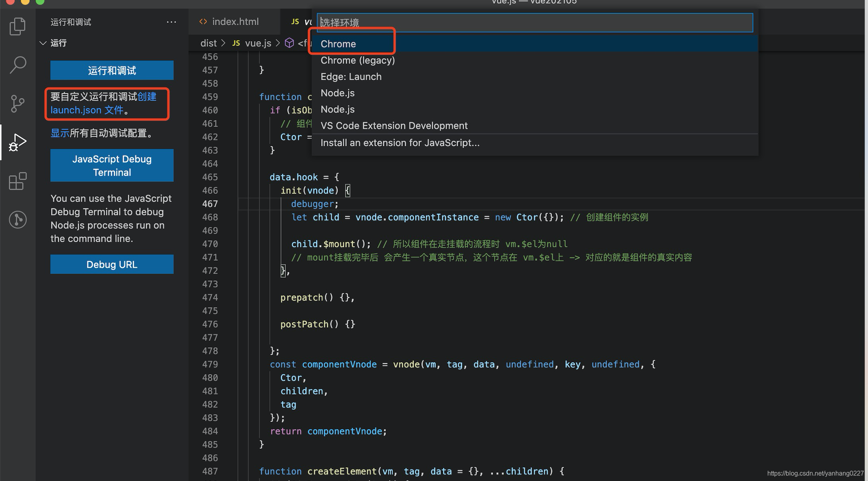Click the Debug URL button

click(112, 264)
